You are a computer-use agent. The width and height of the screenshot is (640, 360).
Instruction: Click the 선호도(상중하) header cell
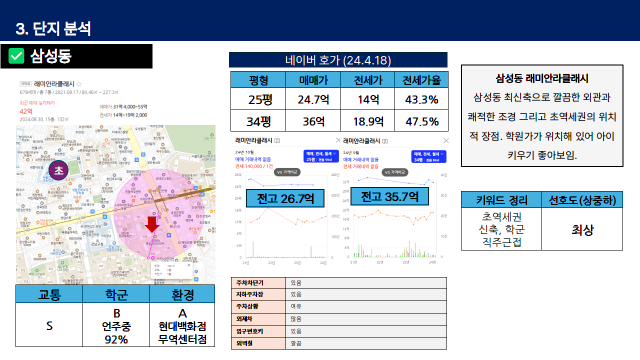582,200
